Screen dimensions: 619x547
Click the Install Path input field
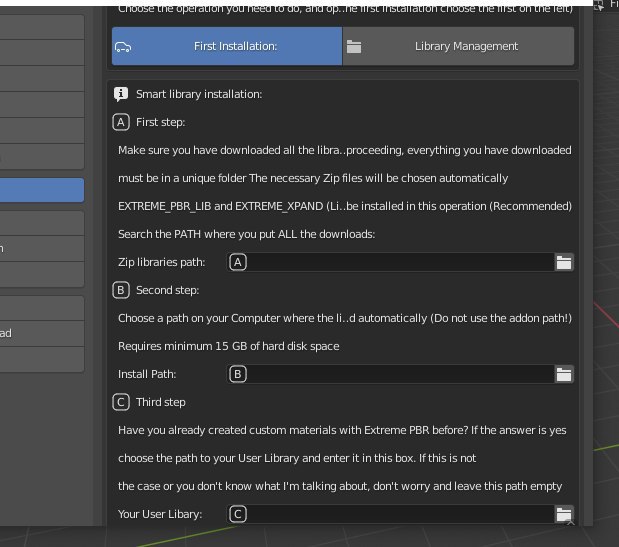point(391,375)
